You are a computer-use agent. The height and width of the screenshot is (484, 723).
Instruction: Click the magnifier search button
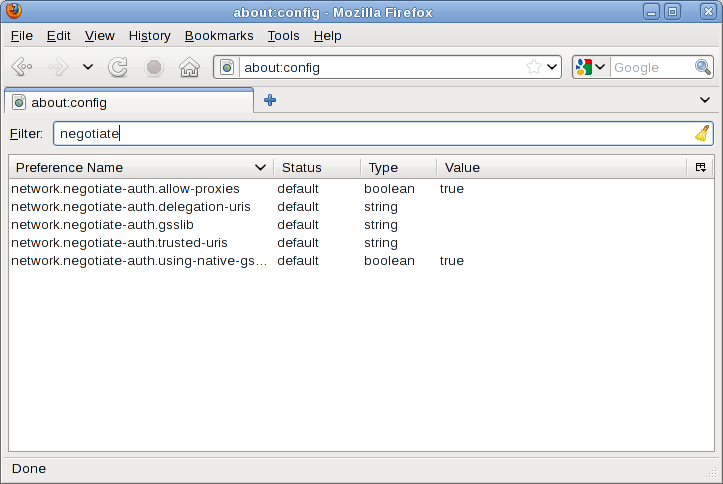703,67
